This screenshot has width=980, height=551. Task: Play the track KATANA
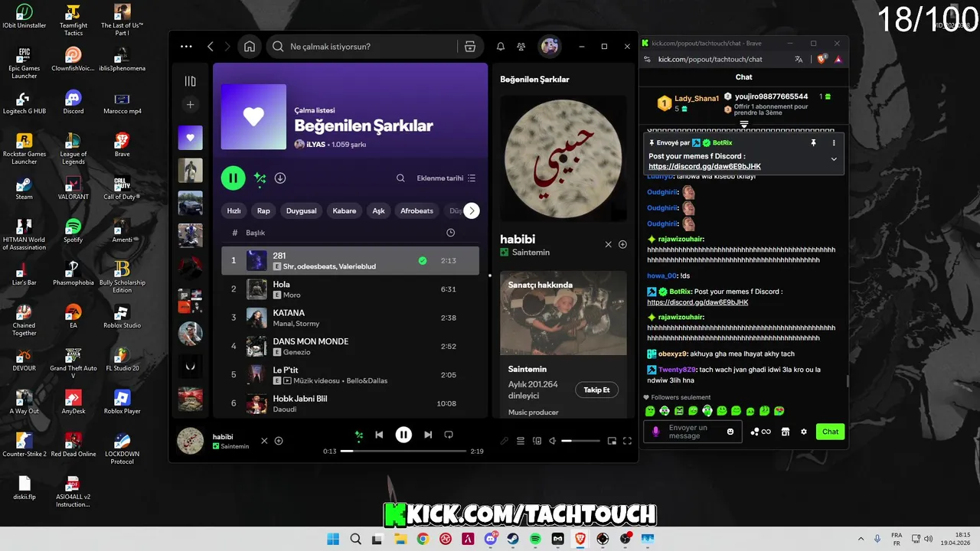tap(350, 318)
